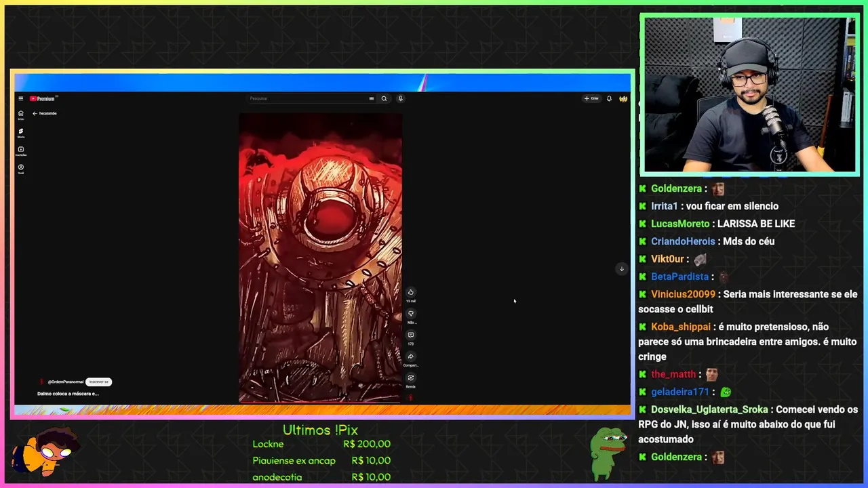
Task: Dislike the Short with thumbs down
Action: 410,314
